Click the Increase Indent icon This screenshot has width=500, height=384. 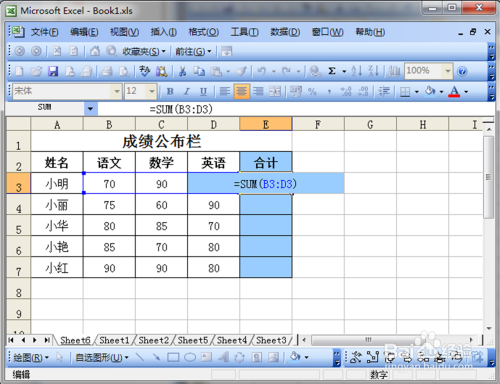384,91
